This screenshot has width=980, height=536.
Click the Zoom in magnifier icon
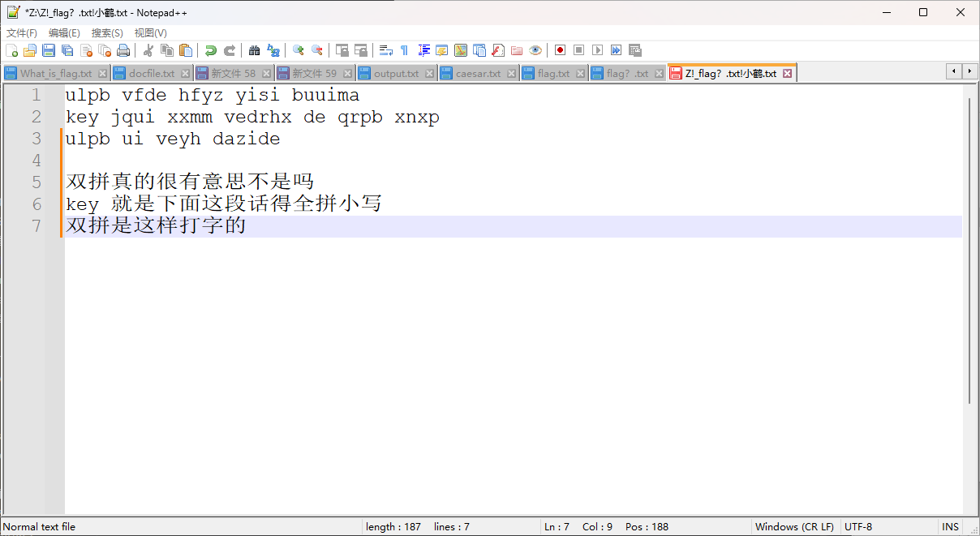pyautogui.click(x=298, y=50)
